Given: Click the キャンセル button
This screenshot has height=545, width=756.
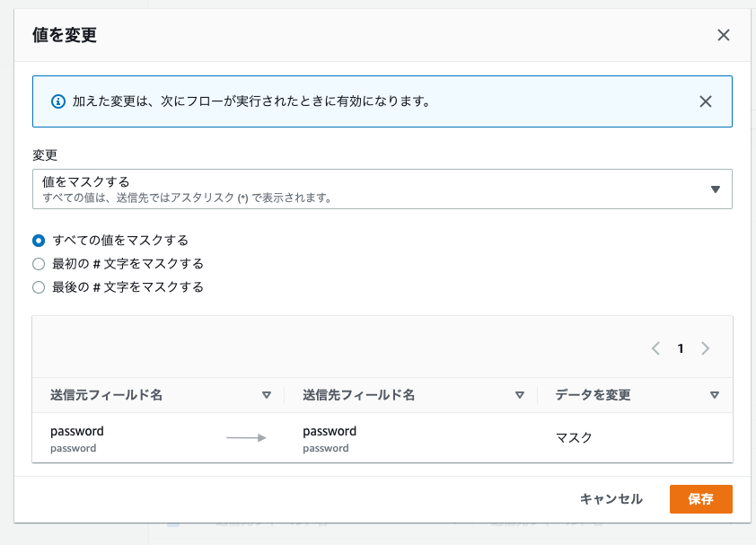Looking at the screenshot, I should 611,499.
